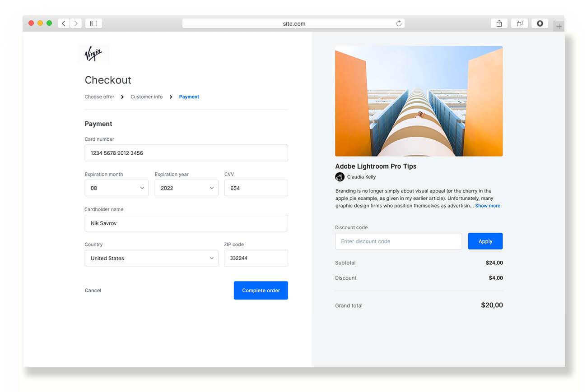Open the Expiration year dropdown
This screenshot has height=392, width=587.
click(186, 188)
